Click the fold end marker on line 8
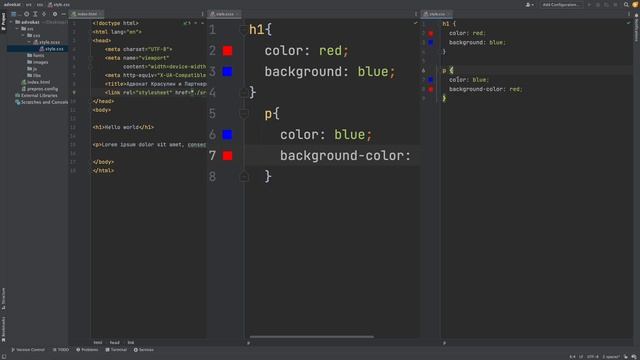The height and width of the screenshot is (360, 640). point(244,177)
